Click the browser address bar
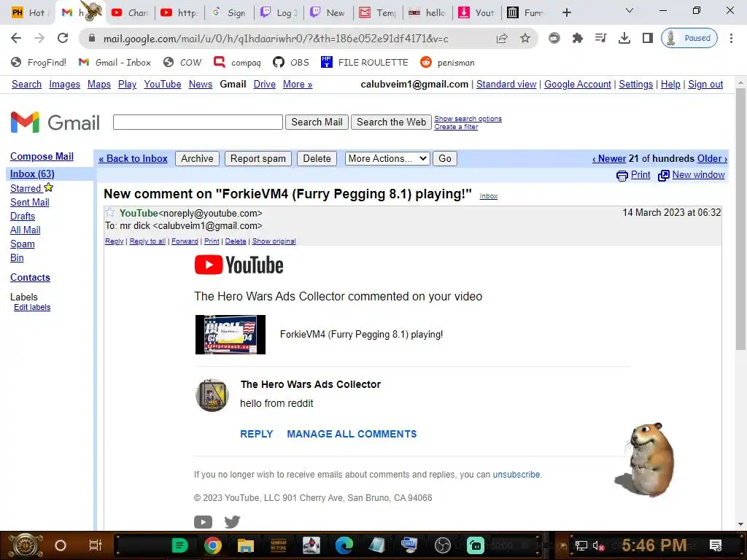Viewport: 747px width, 560px height. click(275, 39)
